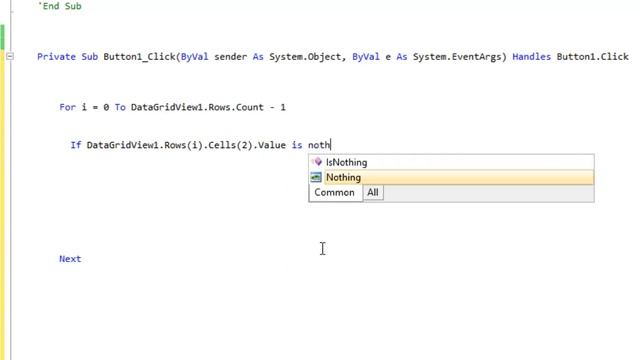The height and width of the screenshot is (360, 640).
Task: Click the 'Next' keyword in code
Action: click(x=70, y=259)
